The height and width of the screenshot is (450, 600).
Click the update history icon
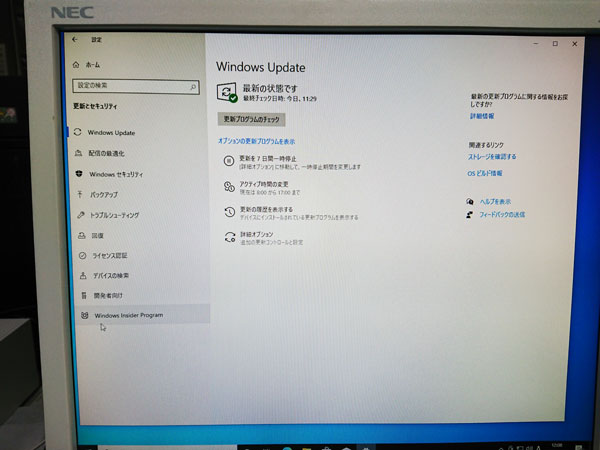[230, 212]
